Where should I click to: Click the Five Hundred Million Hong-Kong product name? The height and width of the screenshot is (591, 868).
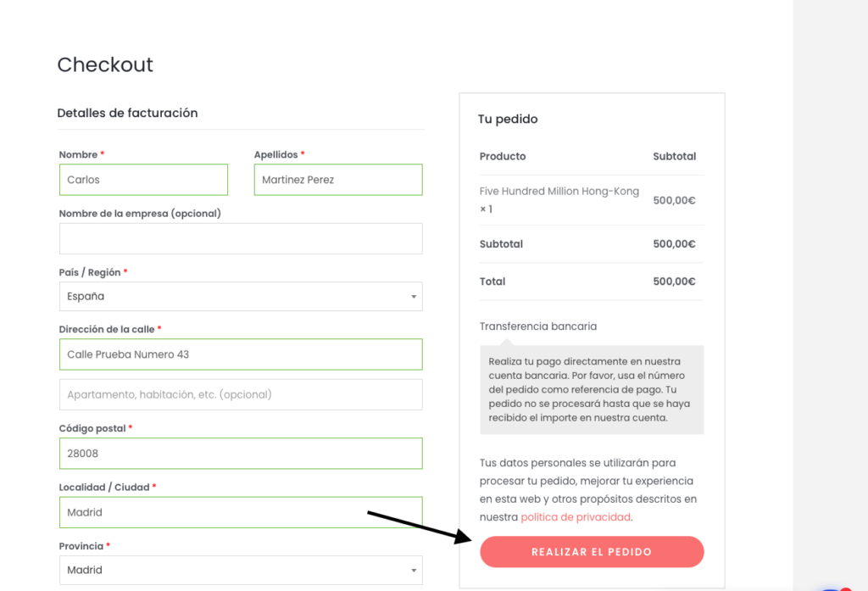[x=559, y=192]
